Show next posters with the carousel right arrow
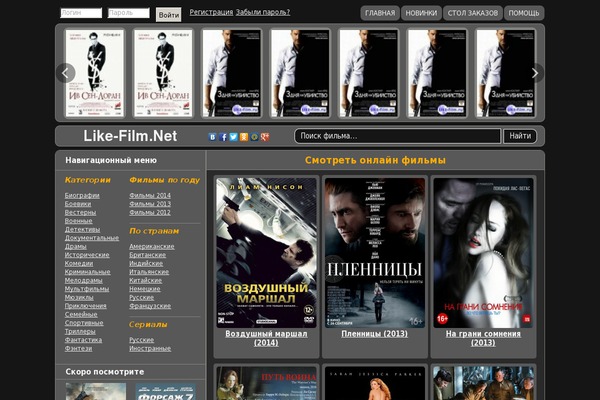The height and width of the screenshot is (400, 600). pos(535,73)
